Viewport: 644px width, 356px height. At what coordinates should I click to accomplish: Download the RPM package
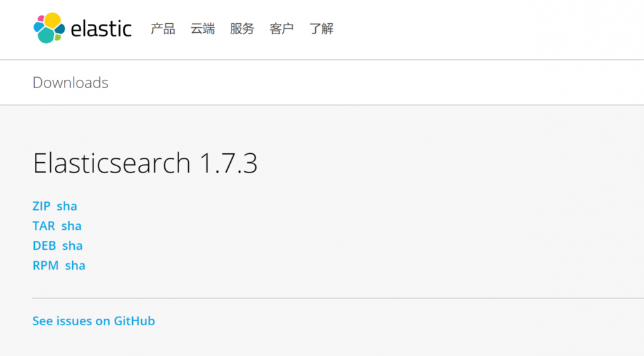click(x=46, y=266)
